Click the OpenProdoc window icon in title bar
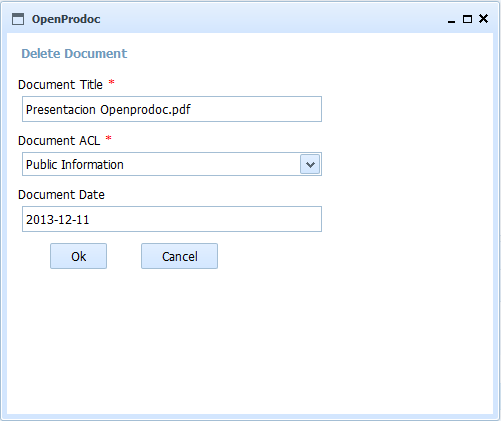Screen dimensions: 501x421 click(x=18, y=19)
